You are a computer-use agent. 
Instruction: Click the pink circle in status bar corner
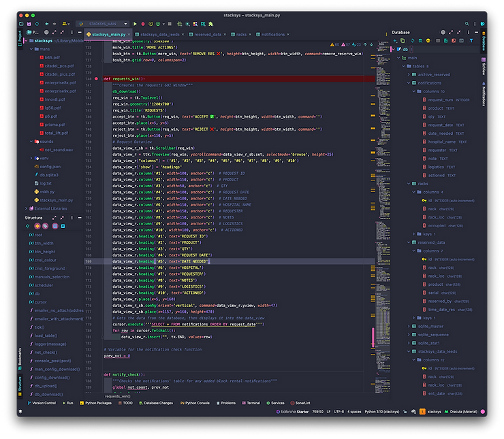[x=482, y=412]
